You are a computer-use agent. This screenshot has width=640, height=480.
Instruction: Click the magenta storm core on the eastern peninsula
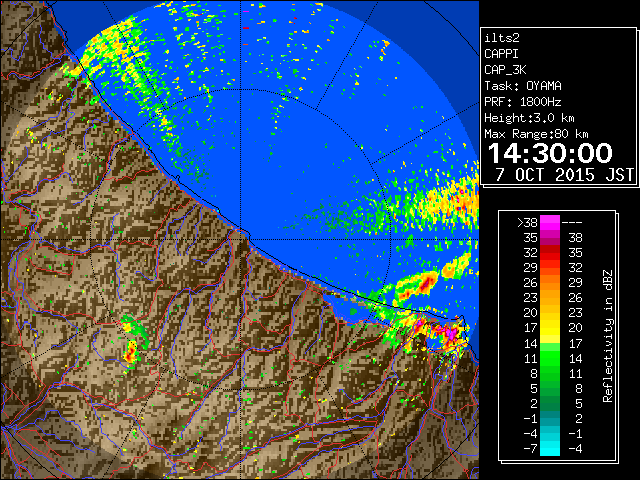click(449, 333)
